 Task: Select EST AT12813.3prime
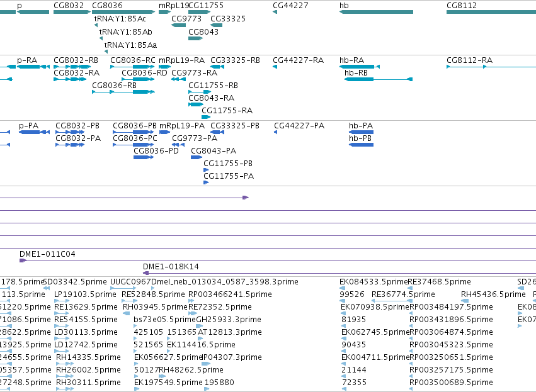(x=230, y=332)
